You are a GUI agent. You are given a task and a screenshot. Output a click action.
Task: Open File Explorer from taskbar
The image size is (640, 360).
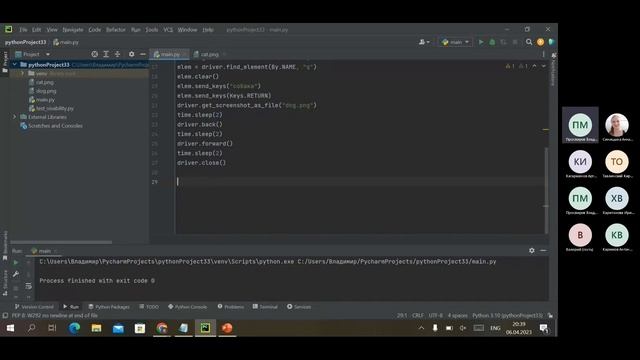coord(96,328)
